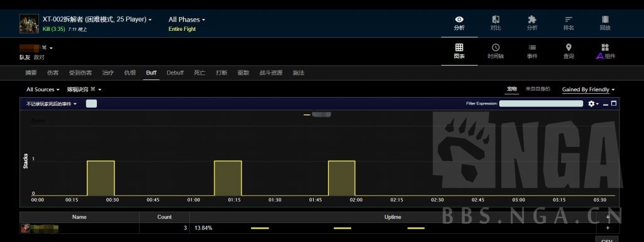Click the first yellow uptime segment in row

pyautogui.click(x=260, y=228)
